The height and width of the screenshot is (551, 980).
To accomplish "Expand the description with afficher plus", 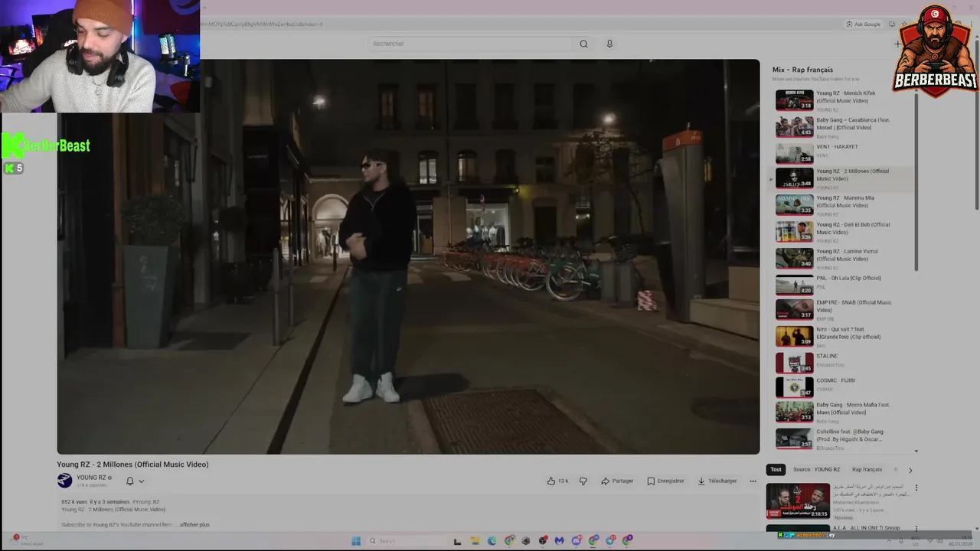I will coord(194,525).
